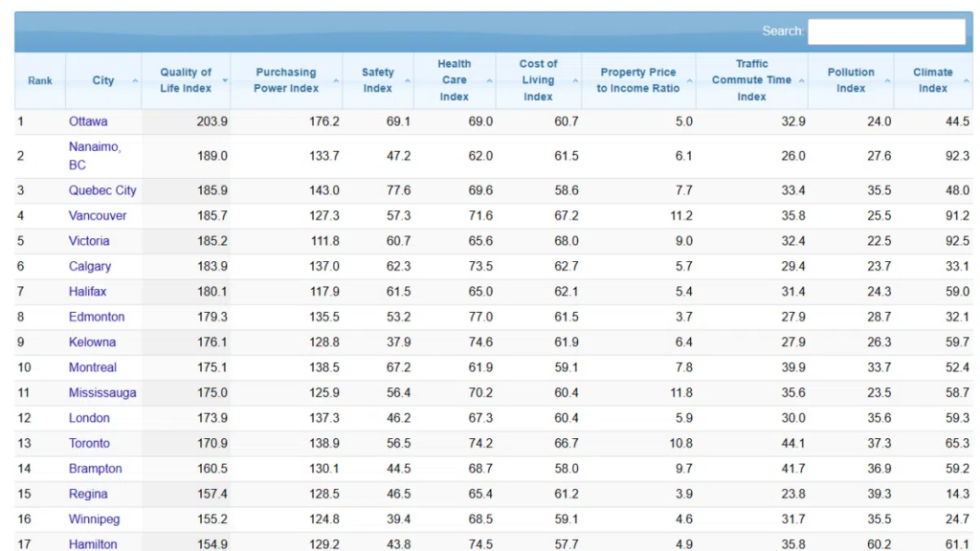Sort table by Rank column header
This screenshot has height=551, width=980.
(40, 80)
